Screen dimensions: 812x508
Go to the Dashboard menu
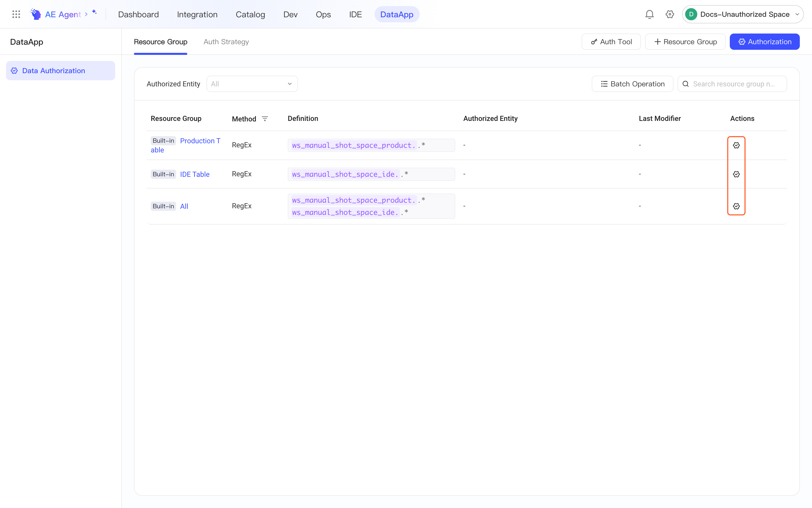138,14
